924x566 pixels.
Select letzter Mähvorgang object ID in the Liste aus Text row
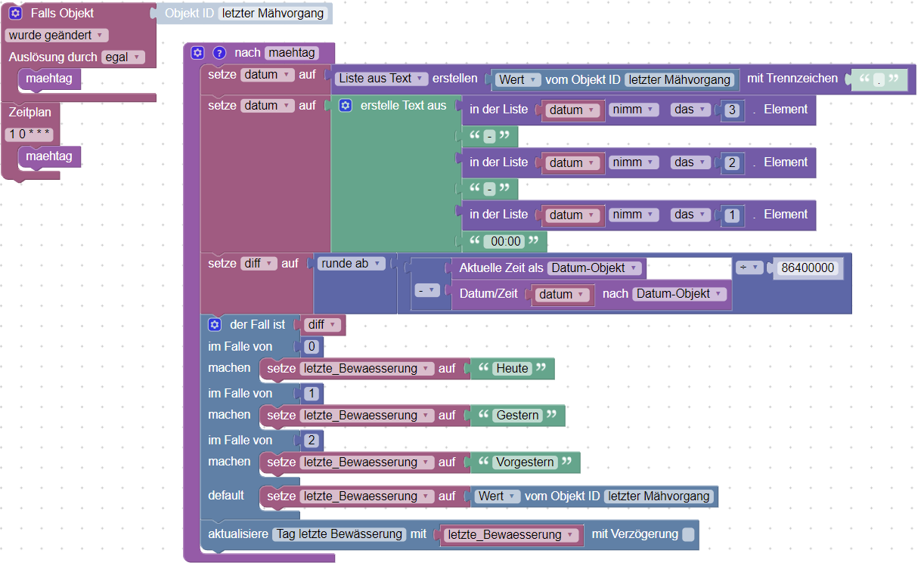[x=680, y=80]
